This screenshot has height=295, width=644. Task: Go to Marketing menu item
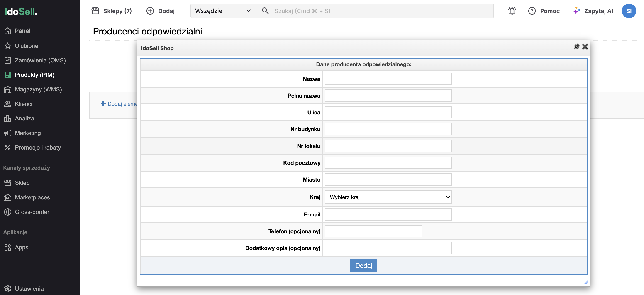click(x=28, y=133)
